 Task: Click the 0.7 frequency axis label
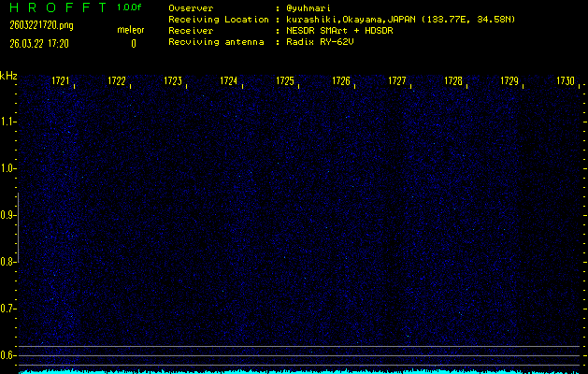[x=8, y=309]
